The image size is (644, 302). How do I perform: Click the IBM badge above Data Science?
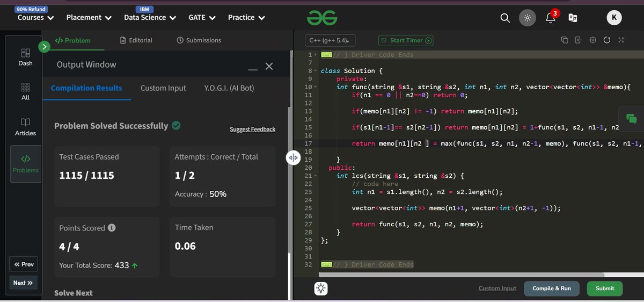tap(144, 10)
